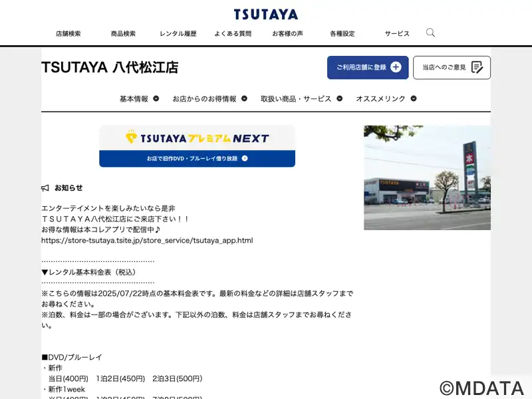Open TSUTAYA プレミアム NEXT banner
This screenshot has height=399, width=532.
pyautogui.click(x=197, y=146)
